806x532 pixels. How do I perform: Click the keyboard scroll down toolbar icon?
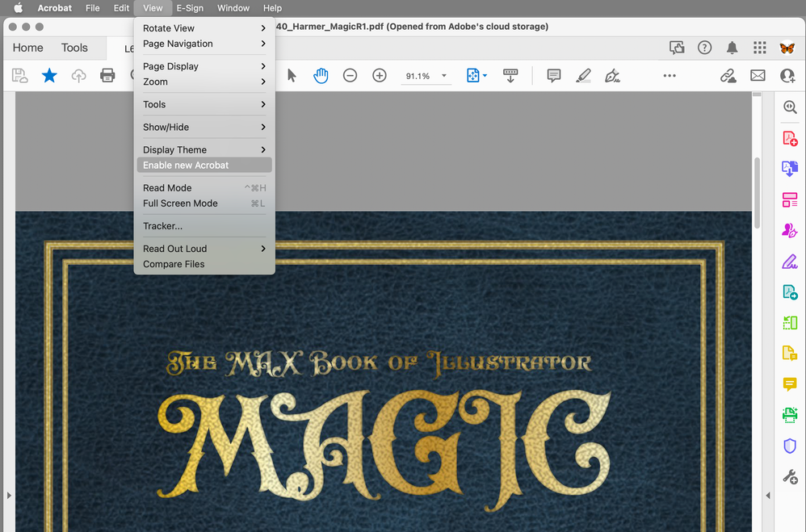pyautogui.click(x=510, y=76)
